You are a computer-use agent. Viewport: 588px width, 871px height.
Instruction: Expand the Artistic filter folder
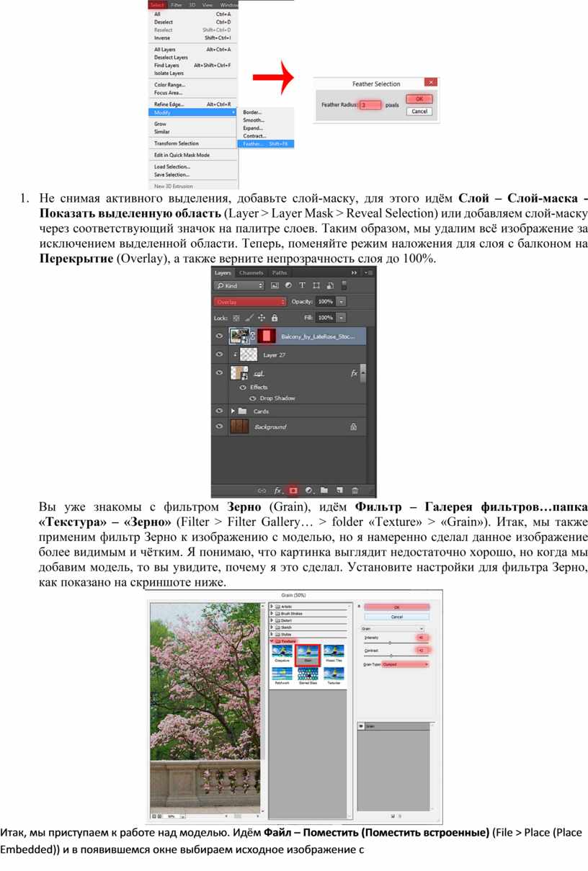click(272, 607)
